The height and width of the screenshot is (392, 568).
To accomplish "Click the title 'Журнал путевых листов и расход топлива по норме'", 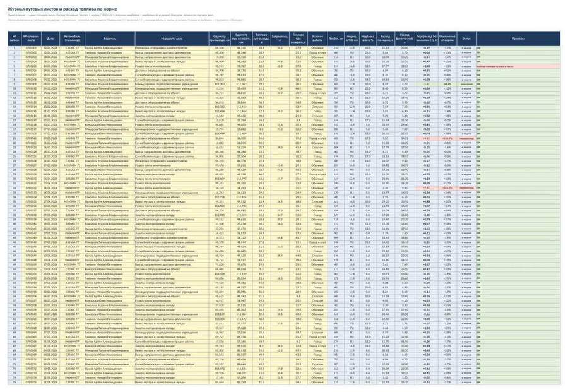I will (x=62, y=9).
